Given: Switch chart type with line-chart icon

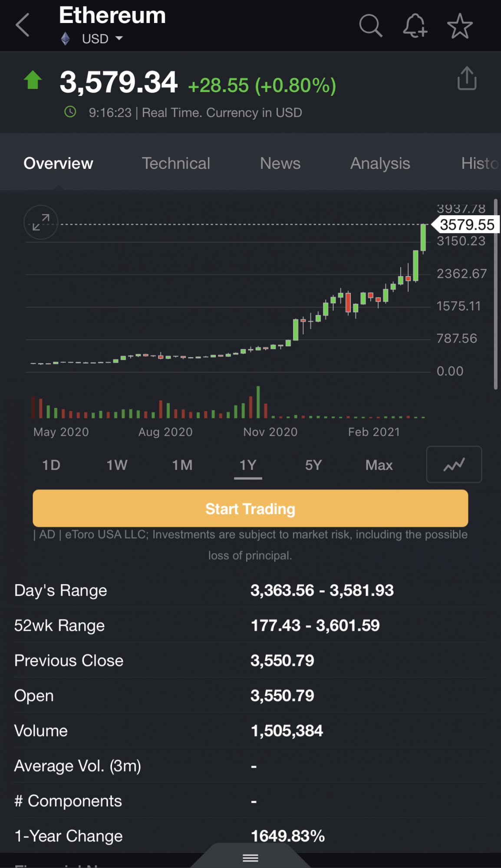Looking at the screenshot, I should pyautogui.click(x=454, y=465).
